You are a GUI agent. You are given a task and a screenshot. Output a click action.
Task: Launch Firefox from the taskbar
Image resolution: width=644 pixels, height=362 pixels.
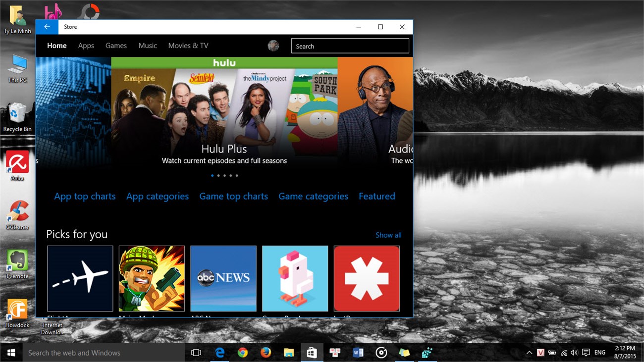(x=266, y=353)
